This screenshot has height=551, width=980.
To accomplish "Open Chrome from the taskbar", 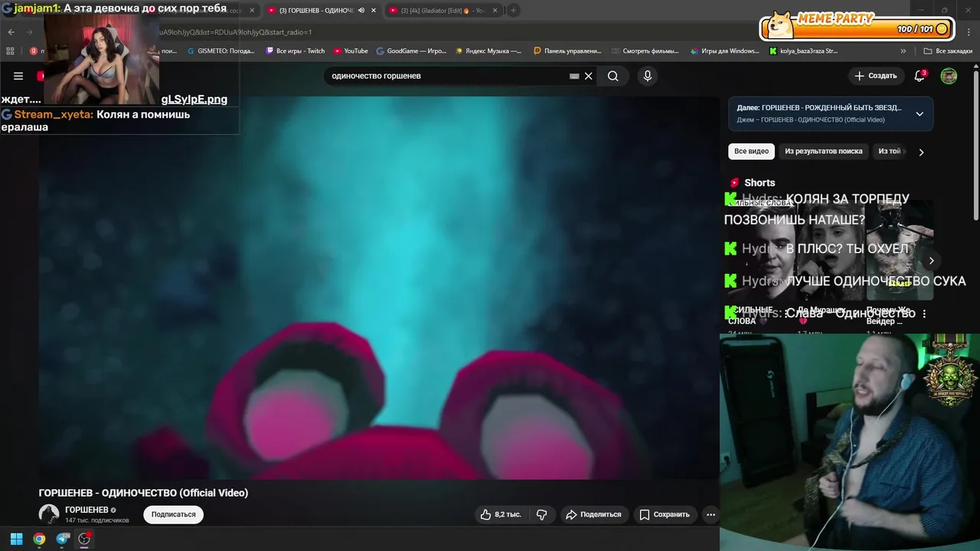I will click(39, 539).
